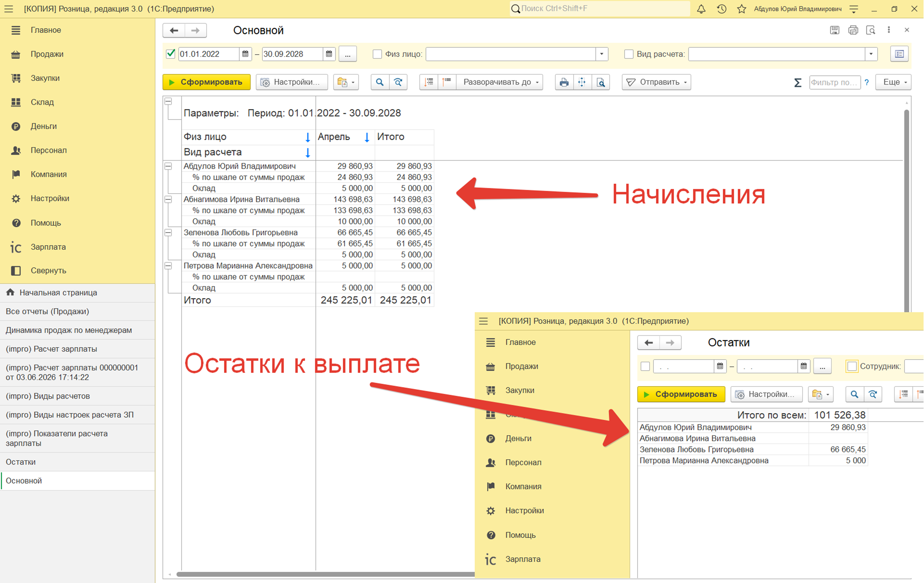Open calendar for start date 01.01.2022
Image resolution: width=924 pixels, height=583 pixels.
[x=245, y=54]
